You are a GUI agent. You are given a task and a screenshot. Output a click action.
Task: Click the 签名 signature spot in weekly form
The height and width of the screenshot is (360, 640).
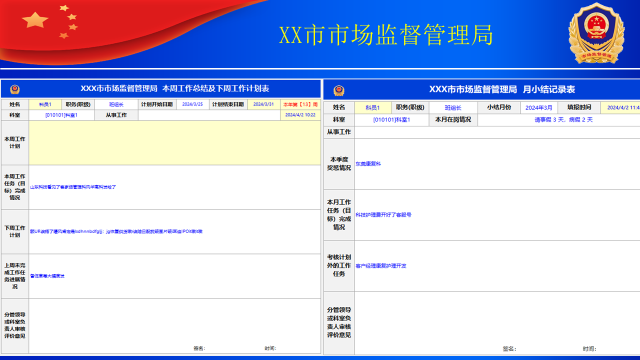coord(199,348)
